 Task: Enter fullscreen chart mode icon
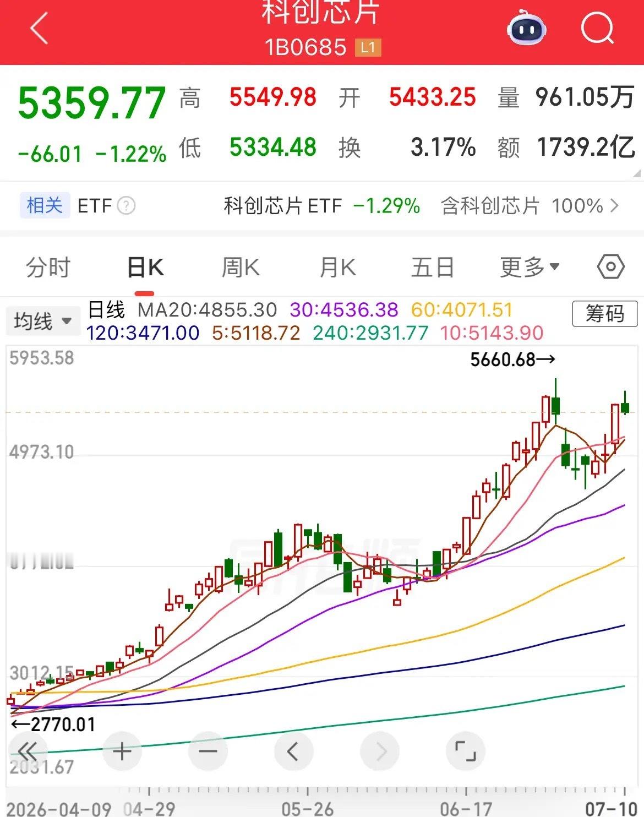coord(465,751)
